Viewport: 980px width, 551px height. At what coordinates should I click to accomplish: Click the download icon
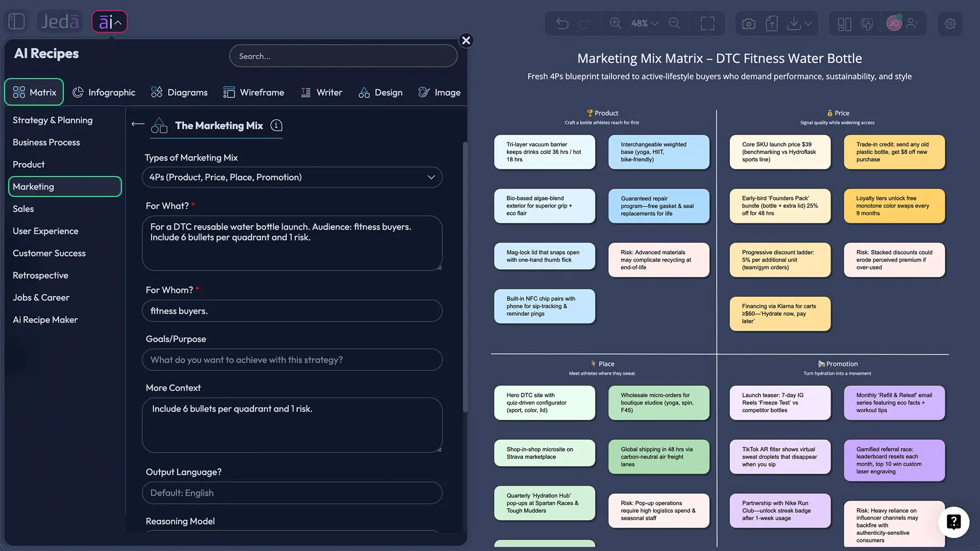point(794,23)
